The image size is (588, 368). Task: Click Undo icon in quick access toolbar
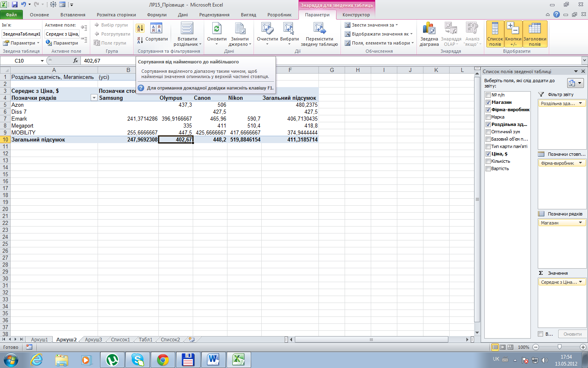click(24, 4)
